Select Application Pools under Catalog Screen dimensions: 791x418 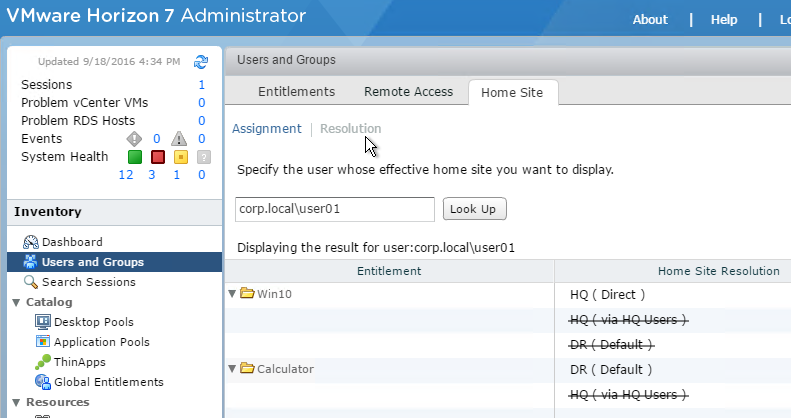tap(101, 342)
